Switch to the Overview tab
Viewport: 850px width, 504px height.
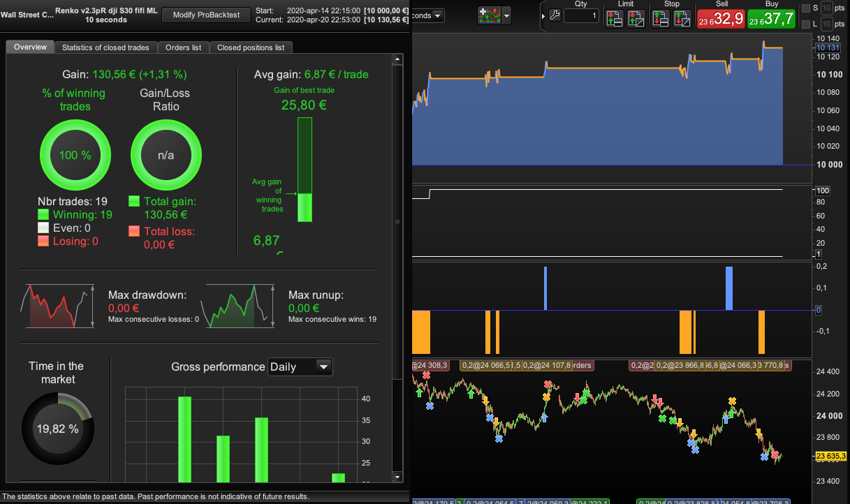coord(30,47)
